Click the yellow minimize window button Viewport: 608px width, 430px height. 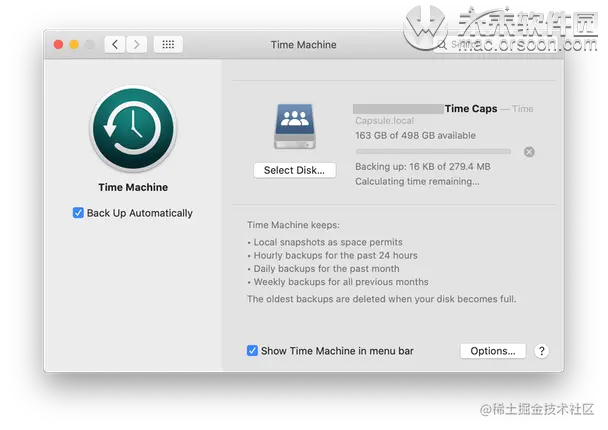click(74, 45)
